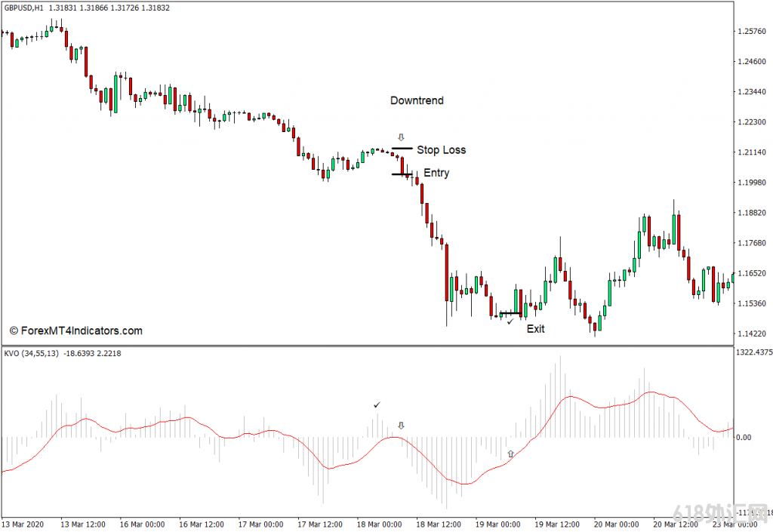Select the Stop Loss horizontal line marker
Screen dimensions: 773x532
402,148
